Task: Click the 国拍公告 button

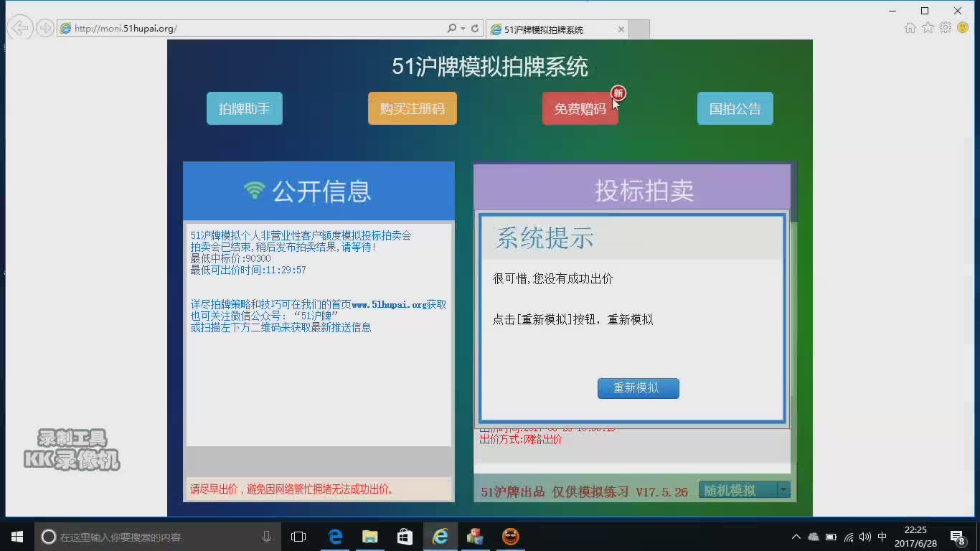Action: pyautogui.click(x=735, y=108)
